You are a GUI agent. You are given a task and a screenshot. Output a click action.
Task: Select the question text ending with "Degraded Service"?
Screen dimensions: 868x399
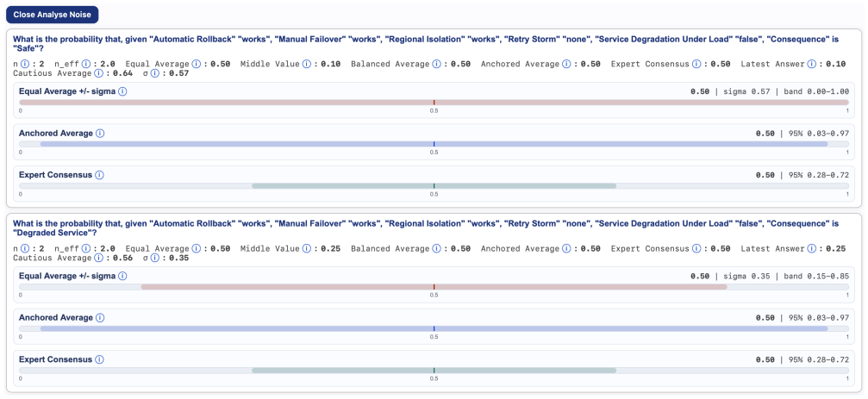coord(426,228)
